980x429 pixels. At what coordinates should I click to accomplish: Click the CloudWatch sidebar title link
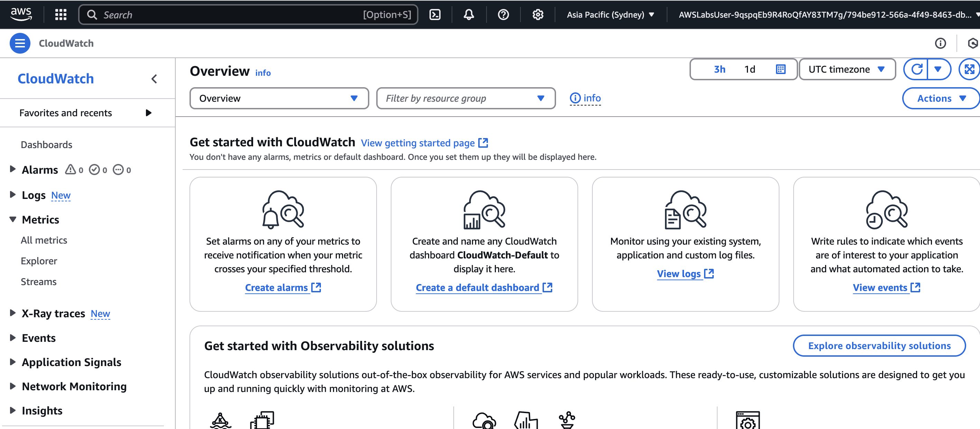tap(56, 79)
